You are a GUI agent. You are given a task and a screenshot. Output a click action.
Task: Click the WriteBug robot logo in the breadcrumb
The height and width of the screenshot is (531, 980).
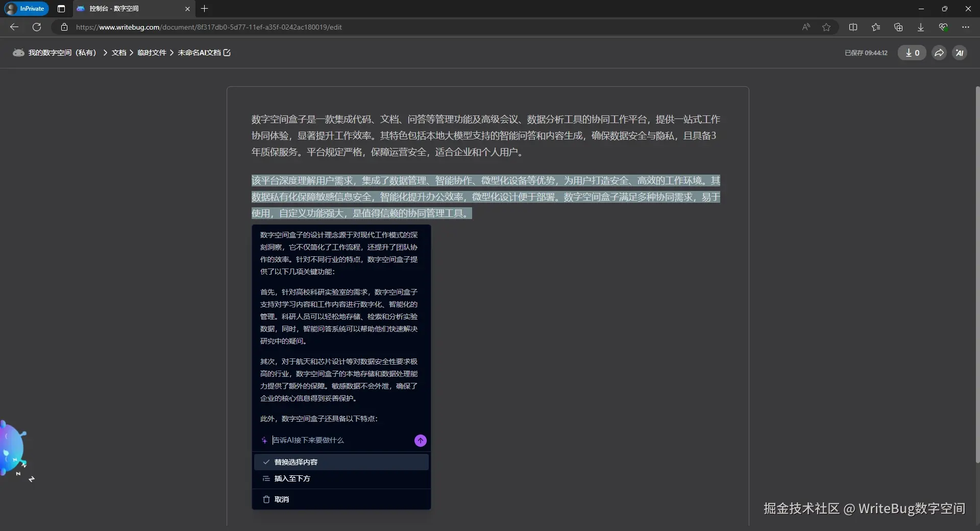[x=18, y=53]
